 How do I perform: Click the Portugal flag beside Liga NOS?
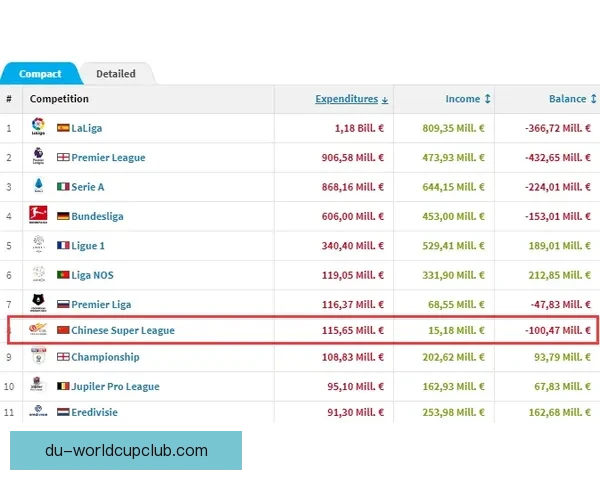point(63,275)
